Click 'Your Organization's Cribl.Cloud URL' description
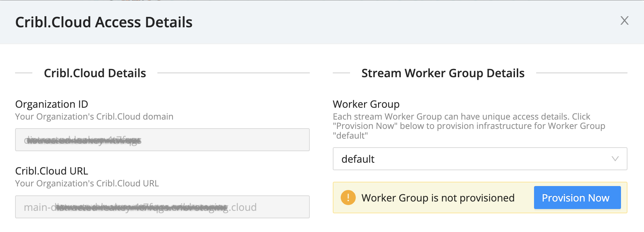 (87, 184)
